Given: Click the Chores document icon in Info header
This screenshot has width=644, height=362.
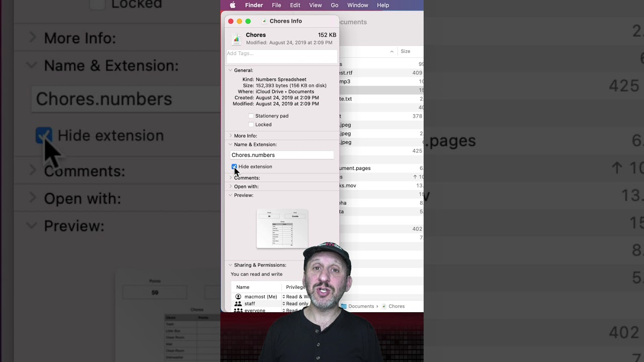Looking at the screenshot, I should [x=236, y=39].
